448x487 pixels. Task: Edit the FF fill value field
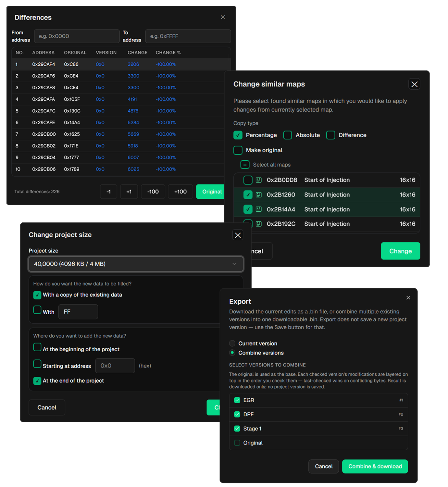click(x=78, y=312)
